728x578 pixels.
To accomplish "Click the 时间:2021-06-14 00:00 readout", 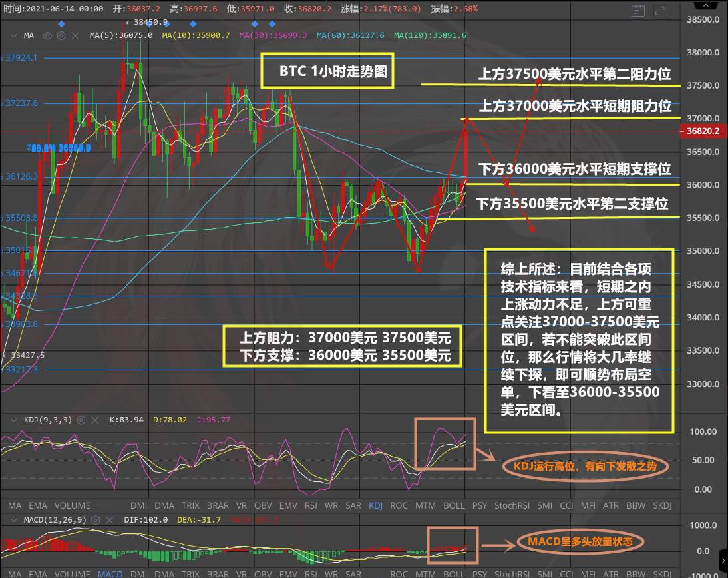I will (53, 9).
